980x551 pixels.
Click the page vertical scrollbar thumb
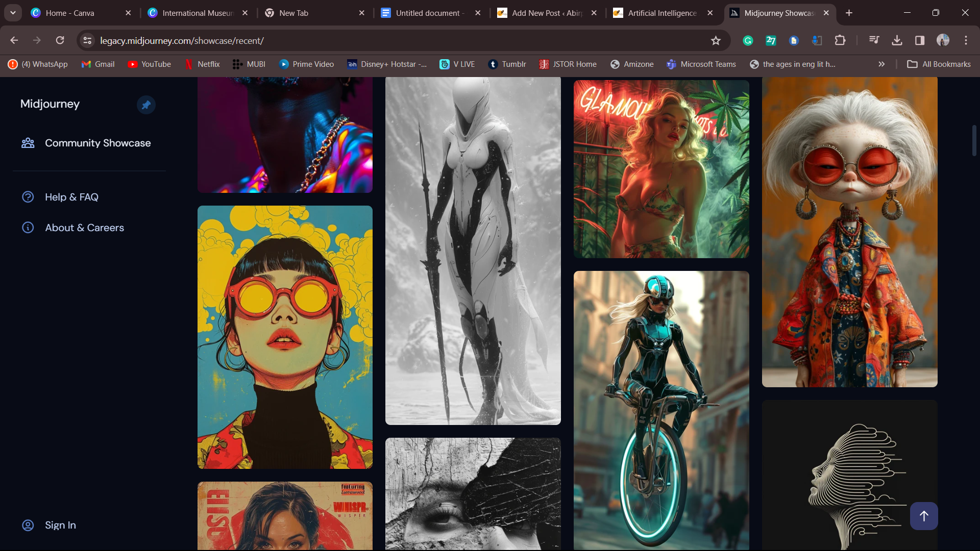tap(974, 140)
